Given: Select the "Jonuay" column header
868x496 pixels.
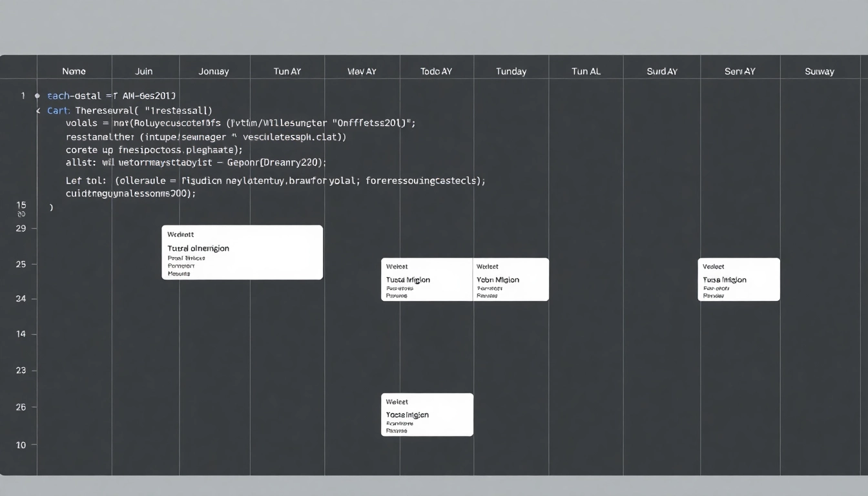Looking at the screenshot, I should click(x=214, y=72).
